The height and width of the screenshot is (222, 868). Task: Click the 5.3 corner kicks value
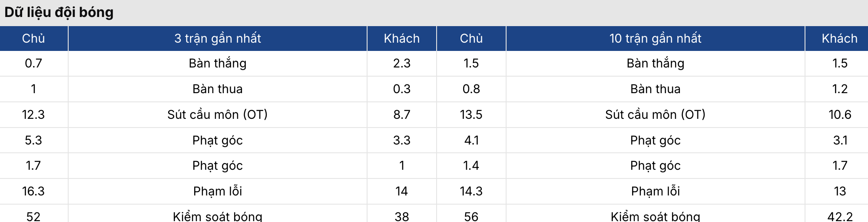click(33, 140)
